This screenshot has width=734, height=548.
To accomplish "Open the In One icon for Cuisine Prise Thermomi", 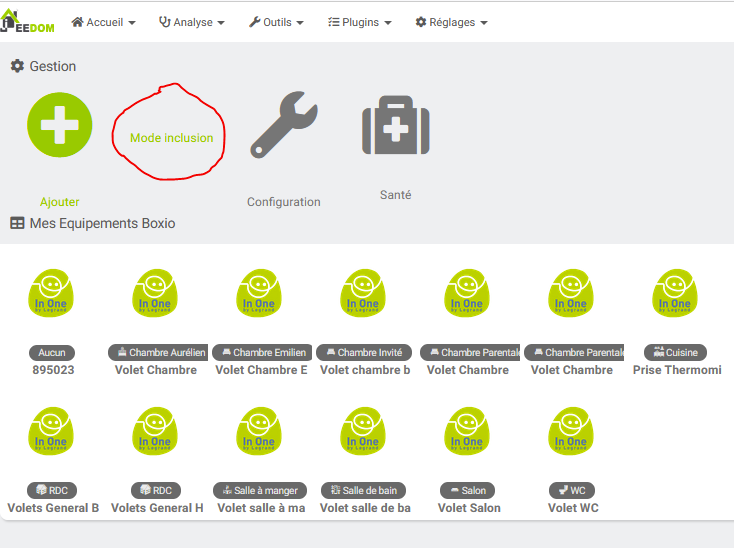I will [x=675, y=293].
